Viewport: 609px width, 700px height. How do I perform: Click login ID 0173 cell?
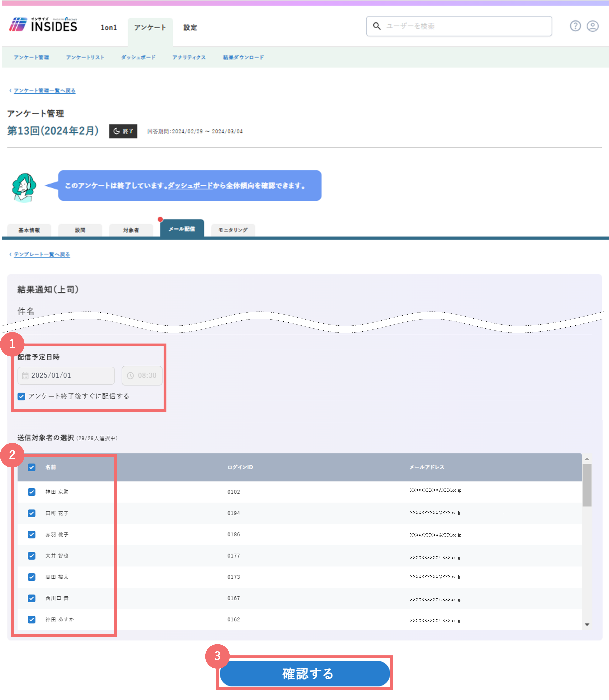(234, 577)
